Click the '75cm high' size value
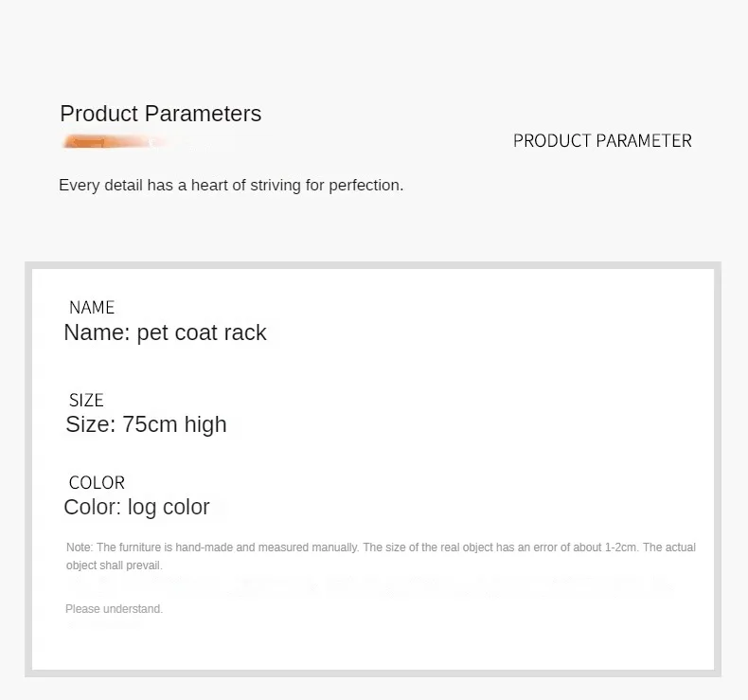The width and height of the screenshot is (748, 700). 174,424
